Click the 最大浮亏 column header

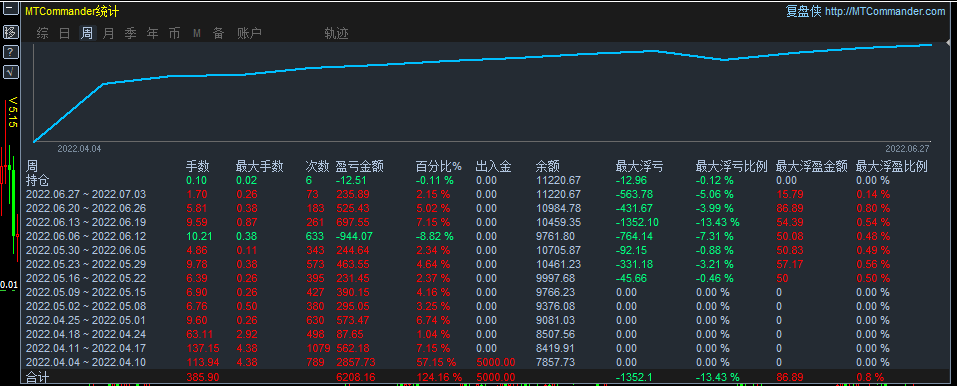[640, 166]
